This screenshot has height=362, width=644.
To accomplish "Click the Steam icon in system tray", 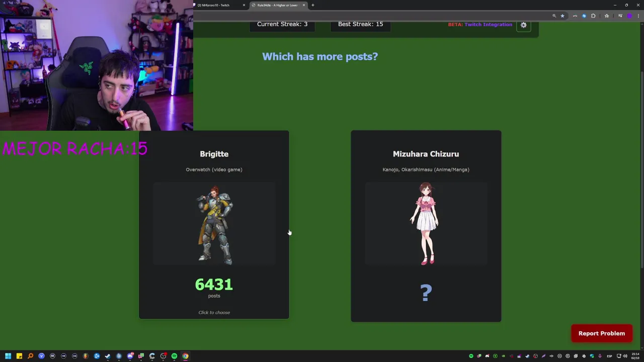I will pos(527,356).
